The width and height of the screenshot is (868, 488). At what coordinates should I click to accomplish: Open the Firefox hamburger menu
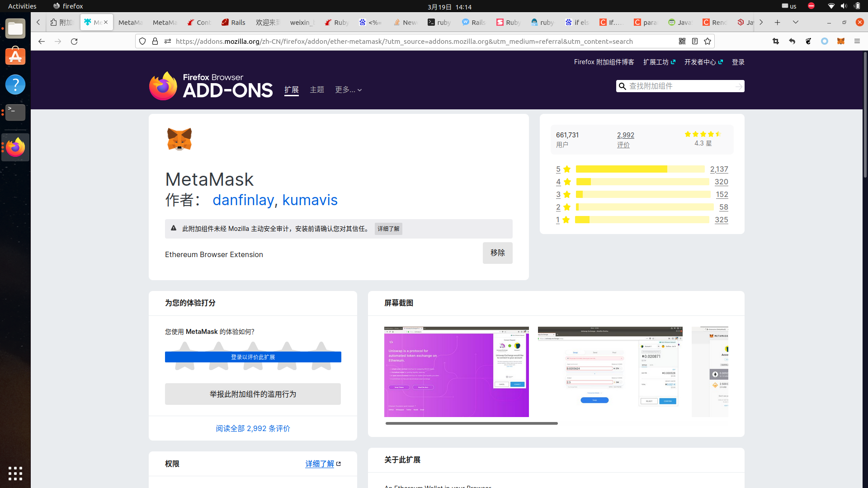click(x=857, y=41)
